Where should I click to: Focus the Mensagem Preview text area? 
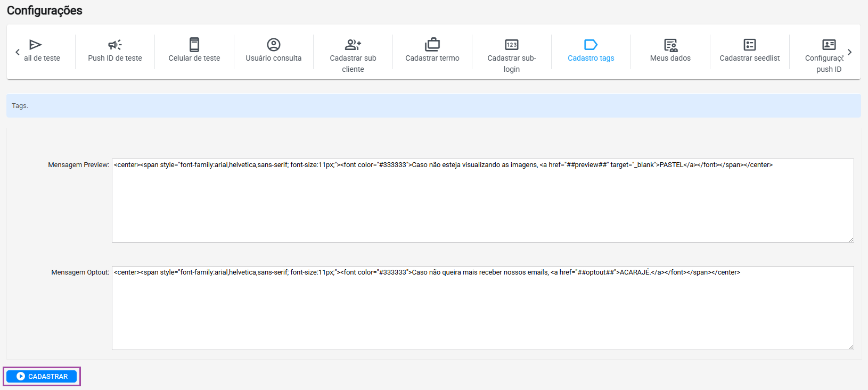click(x=483, y=201)
